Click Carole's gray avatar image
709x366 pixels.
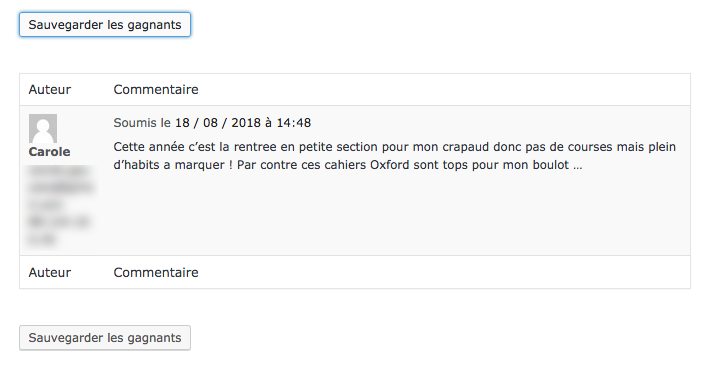[x=43, y=128]
